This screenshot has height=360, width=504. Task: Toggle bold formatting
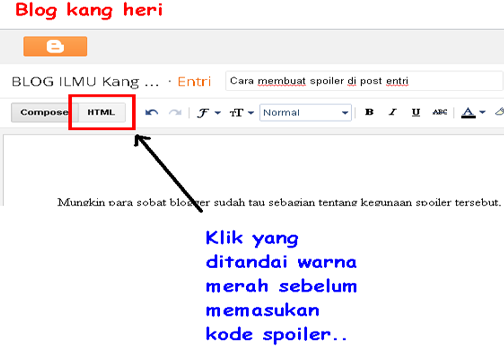369,112
